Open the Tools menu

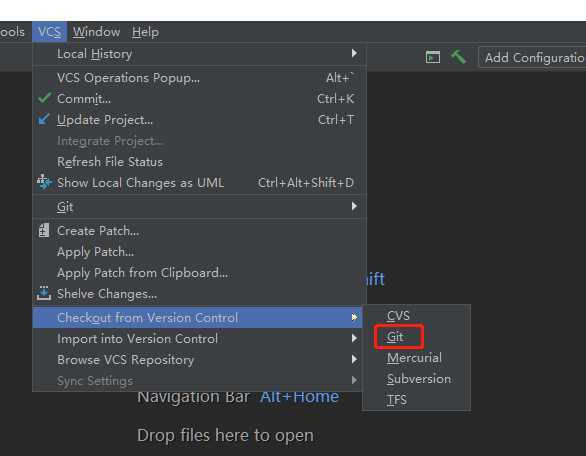[12, 32]
